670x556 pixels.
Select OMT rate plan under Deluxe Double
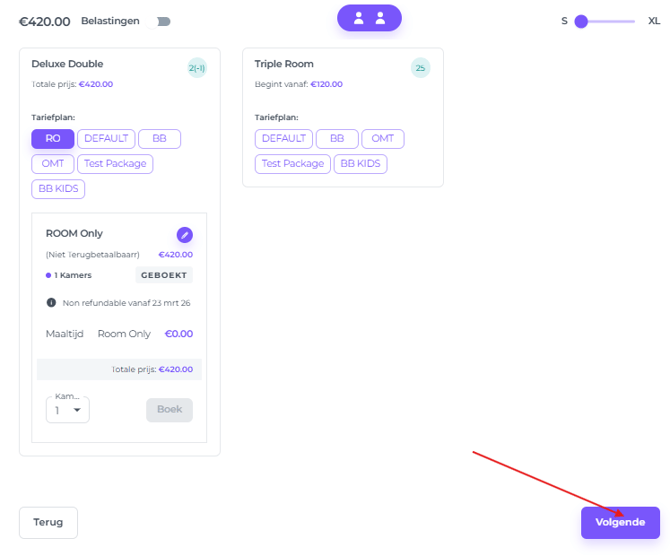(x=52, y=163)
